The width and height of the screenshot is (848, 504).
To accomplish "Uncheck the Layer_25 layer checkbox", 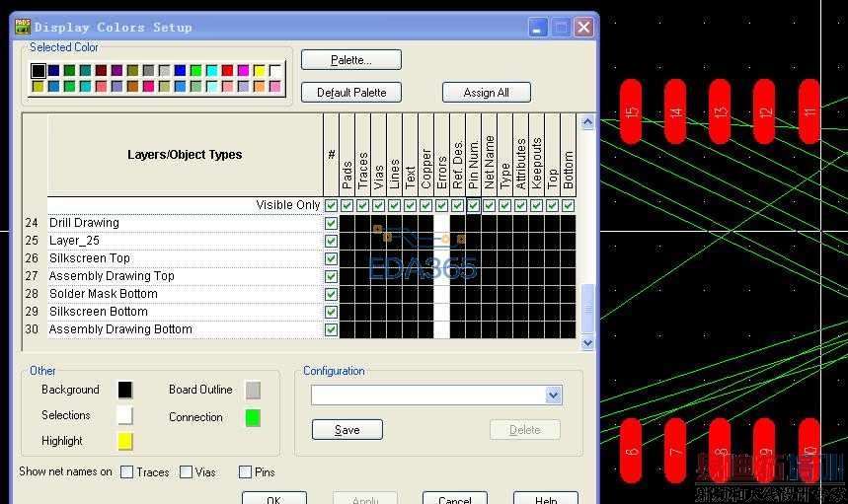I will pyautogui.click(x=331, y=241).
